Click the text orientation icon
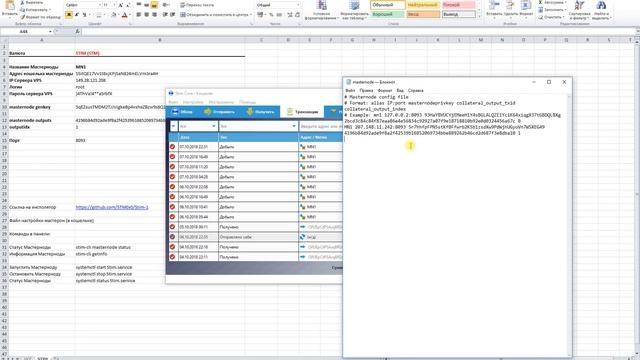The image size is (640, 360). pyautogui.click(x=166, y=5)
